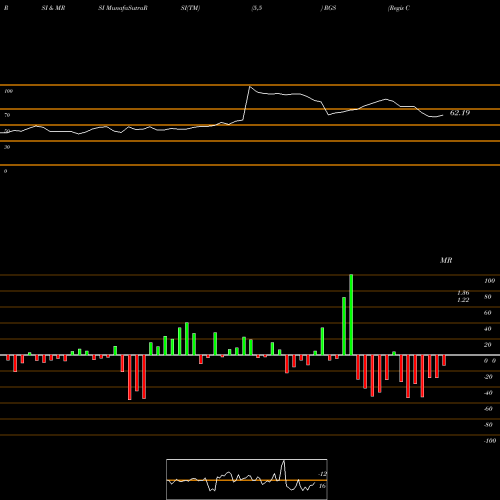Click the RSI line peak near 100
The height and width of the screenshot is (500, 500).
(x=250, y=87)
